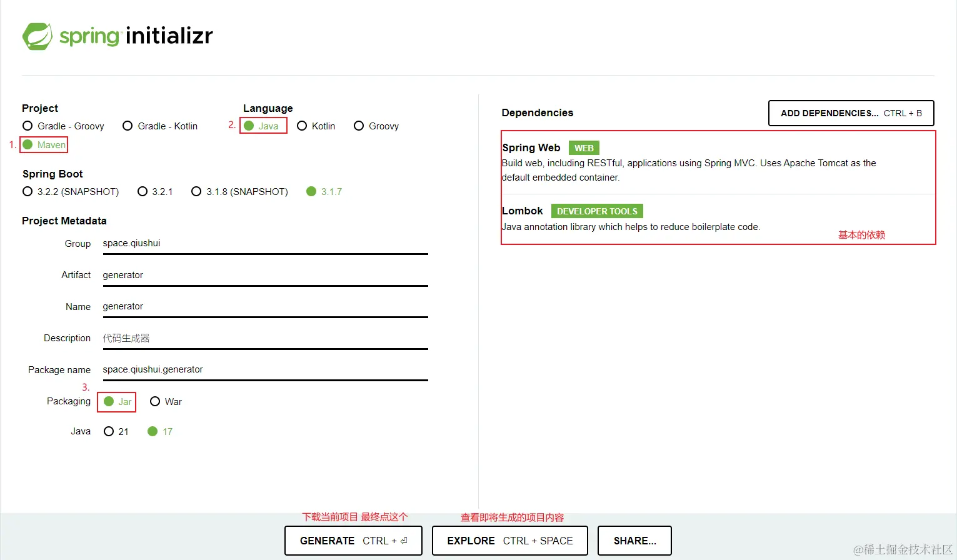Click the Language section heading
The image size is (957, 560).
tap(268, 109)
